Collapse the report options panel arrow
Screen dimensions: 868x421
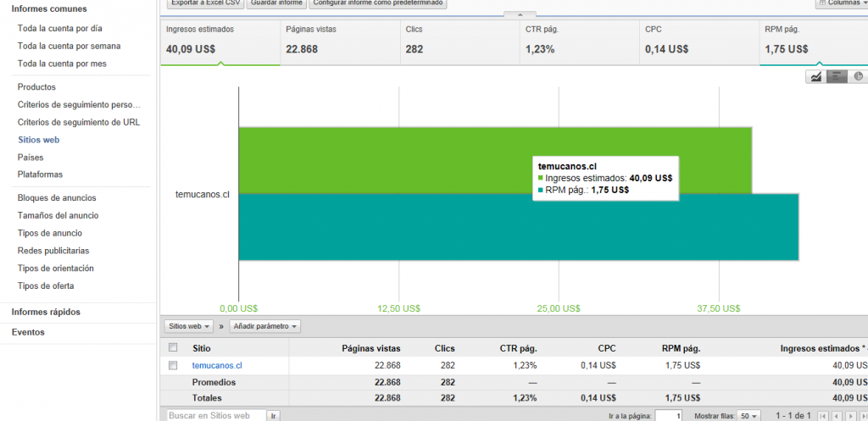click(x=520, y=14)
